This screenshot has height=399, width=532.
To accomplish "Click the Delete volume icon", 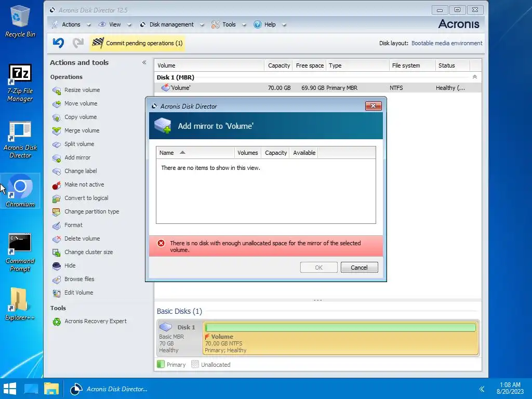I will click(x=56, y=239).
